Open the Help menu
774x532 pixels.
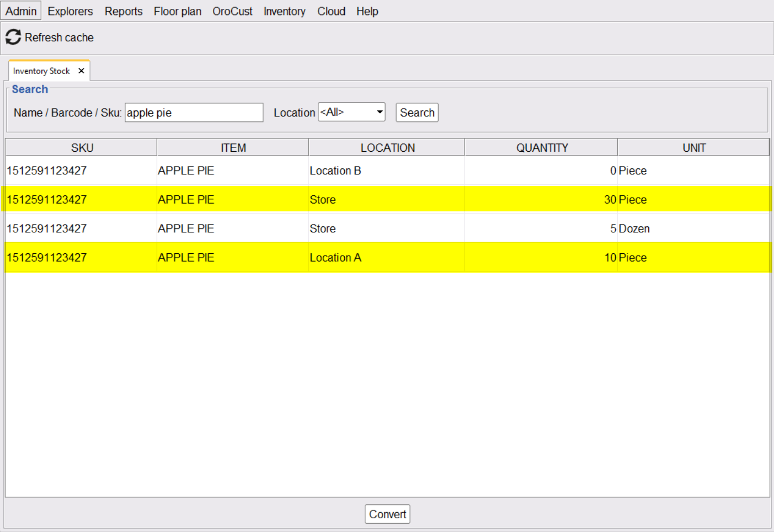[367, 11]
